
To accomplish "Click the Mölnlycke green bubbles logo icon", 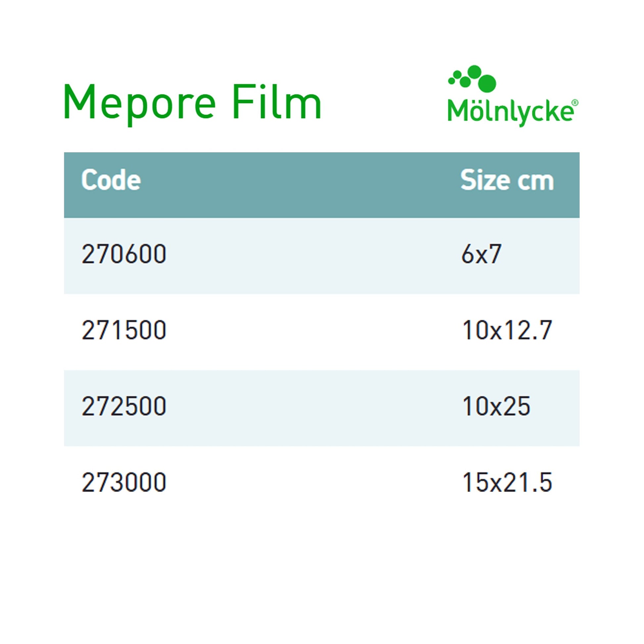I will 473,79.
